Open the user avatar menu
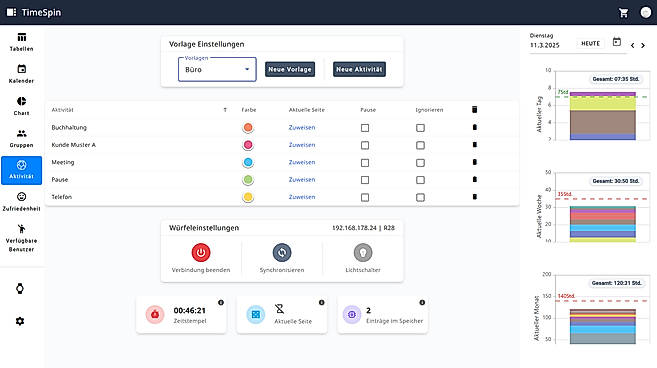The height and width of the screenshot is (368, 657). 646,13
